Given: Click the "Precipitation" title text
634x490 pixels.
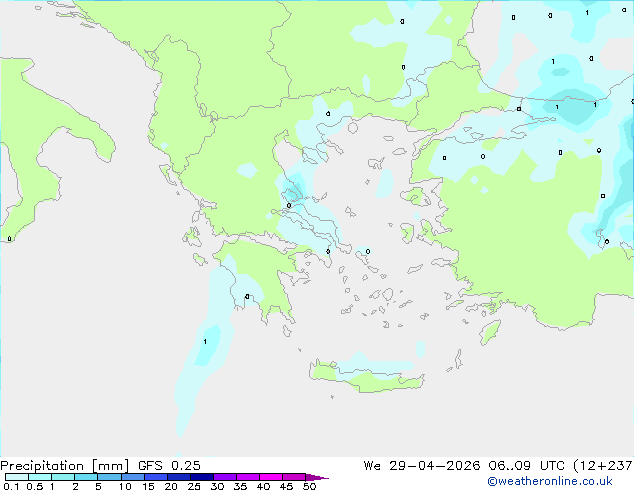Looking at the screenshot, I should (42, 466).
